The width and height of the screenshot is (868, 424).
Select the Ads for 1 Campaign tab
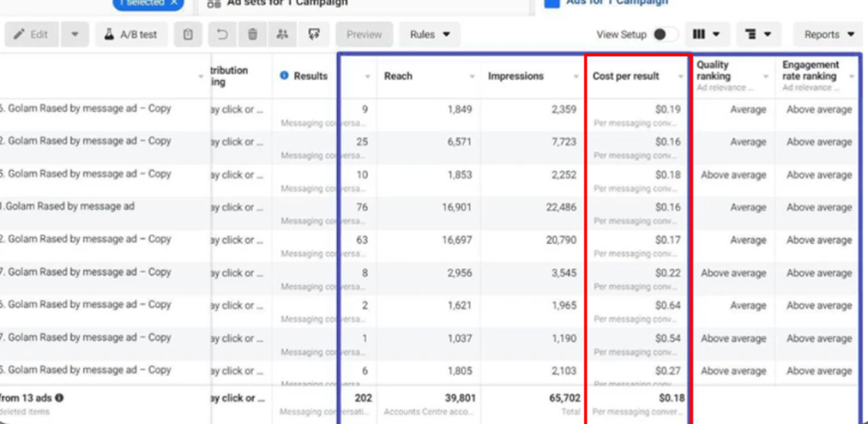[616, 3]
